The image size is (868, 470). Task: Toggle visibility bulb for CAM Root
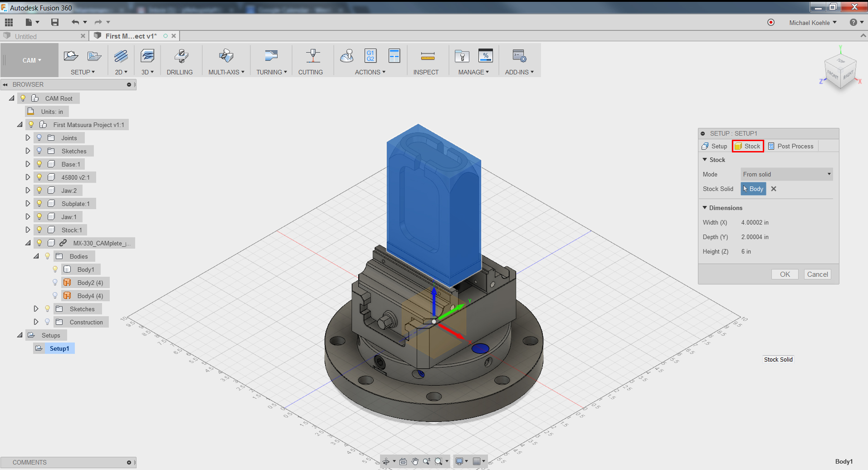(23, 98)
